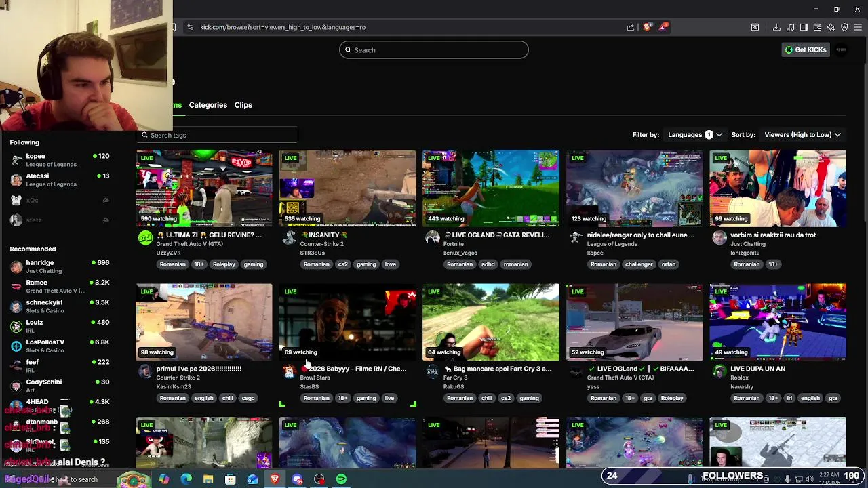Click KasimKsm23 streamer avatar
Viewport: 868px width, 488px height.
(145, 371)
